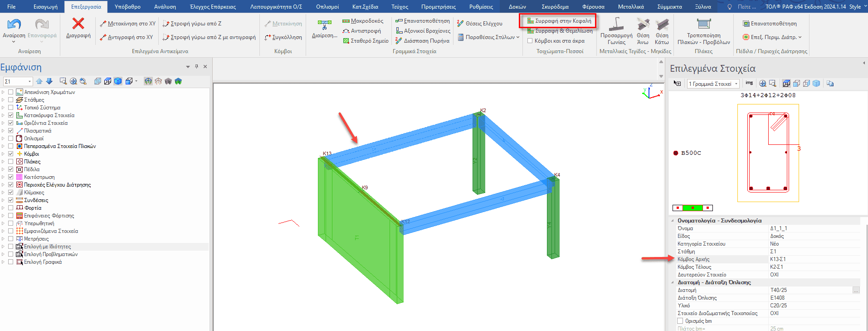Uncheck the Κόμβοι layer checkbox
The height and width of the screenshot is (331, 868).
pos(11,154)
